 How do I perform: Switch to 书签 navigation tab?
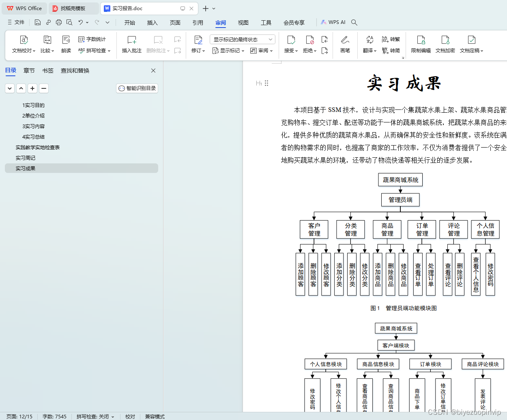[x=48, y=71]
